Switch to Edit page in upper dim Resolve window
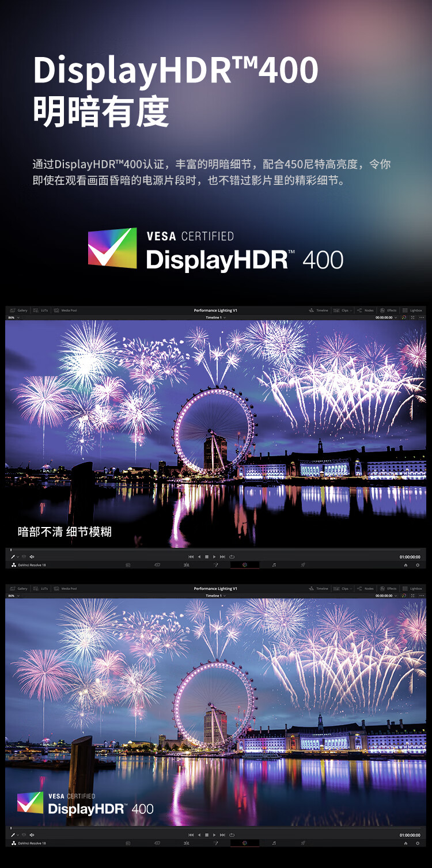The width and height of the screenshot is (432, 868). (x=186, y=565)
